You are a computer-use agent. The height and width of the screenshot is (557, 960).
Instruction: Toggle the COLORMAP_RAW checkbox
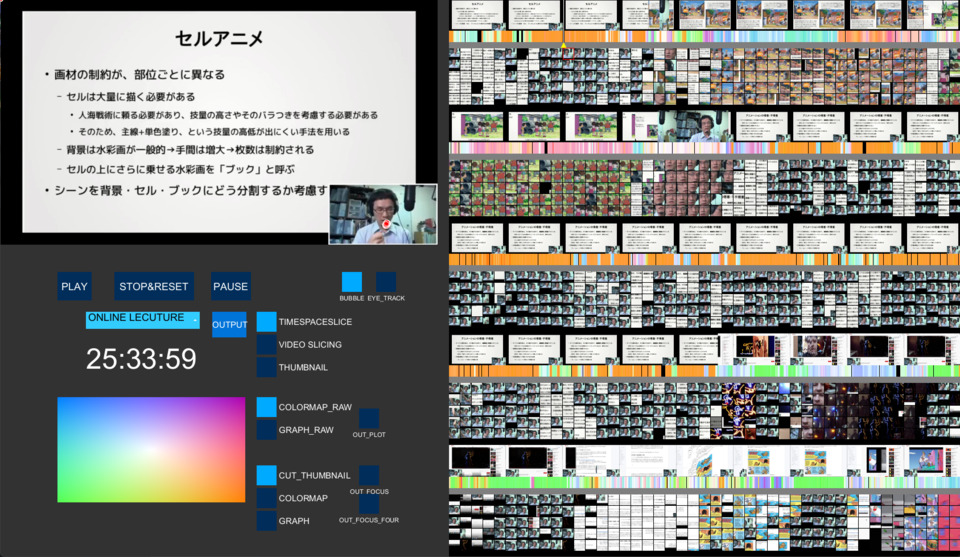[x=266, y=407]
